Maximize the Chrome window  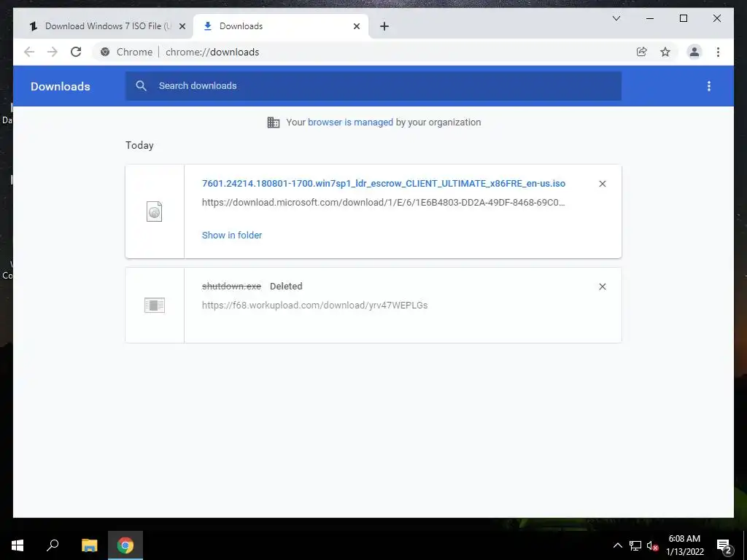pos(683,18)
